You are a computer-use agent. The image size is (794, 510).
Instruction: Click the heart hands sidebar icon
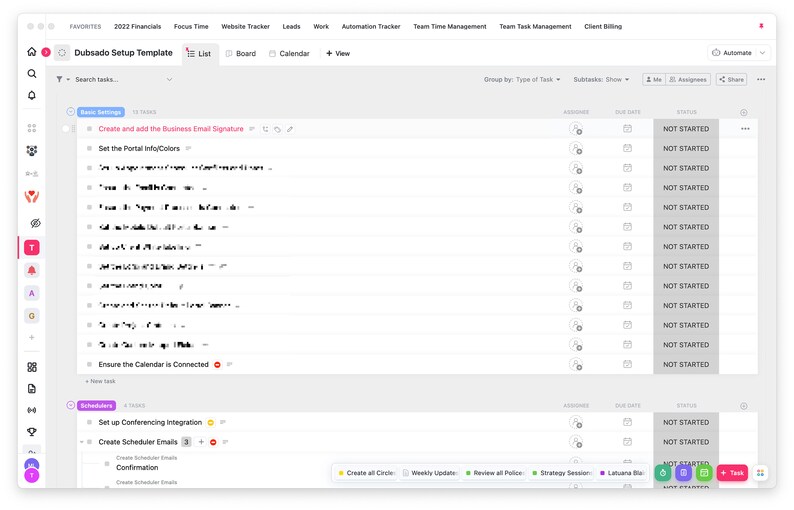coord(31,197)
